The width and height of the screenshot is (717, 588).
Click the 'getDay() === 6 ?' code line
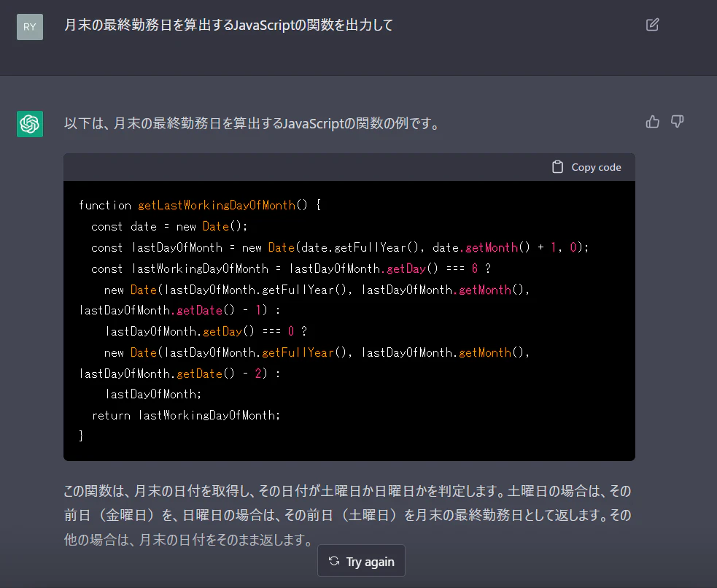(x=291, y=269)
